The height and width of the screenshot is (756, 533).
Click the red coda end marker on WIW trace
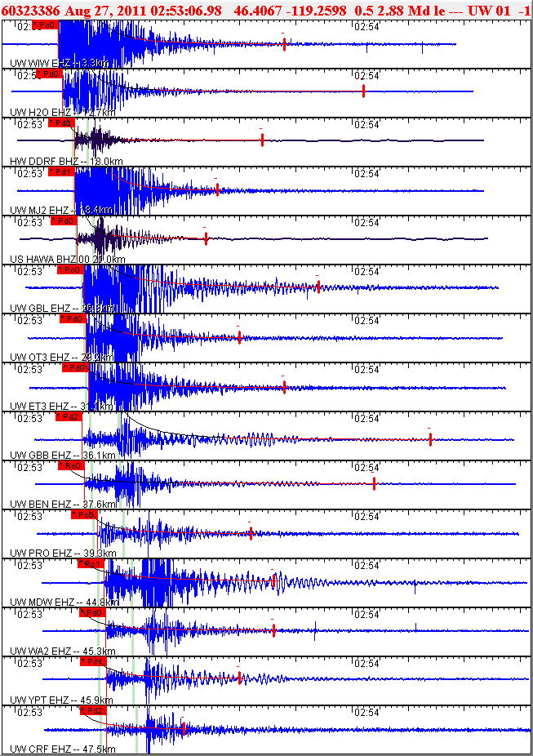pos(284,44)
